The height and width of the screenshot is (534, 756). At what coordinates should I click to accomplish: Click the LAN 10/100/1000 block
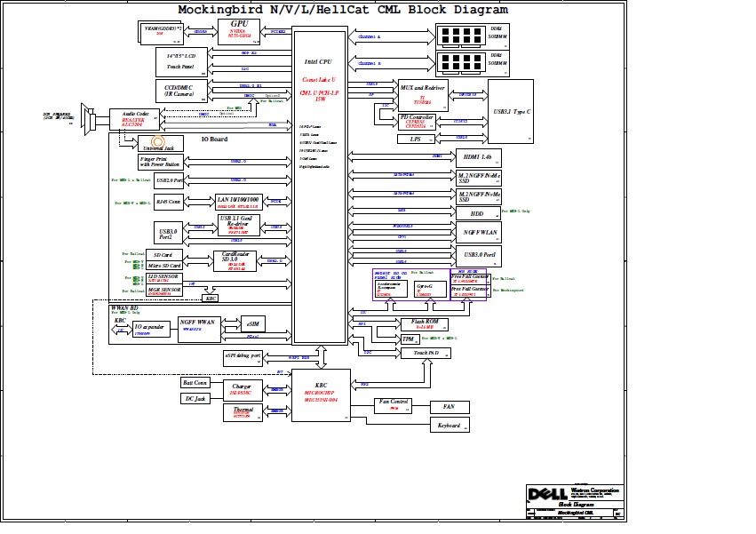(x=238, y=202)
